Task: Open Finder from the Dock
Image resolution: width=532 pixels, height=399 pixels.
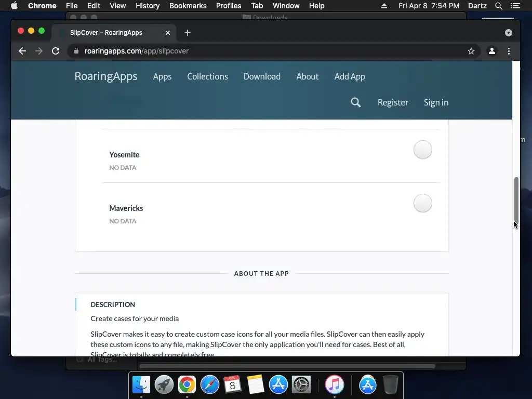Action: (141, 384)
